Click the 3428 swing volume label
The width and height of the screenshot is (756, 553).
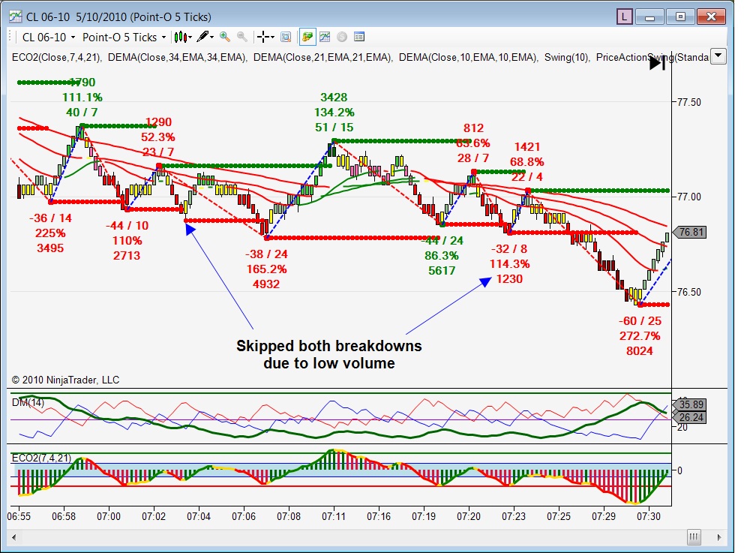click(x=334, y=98)
